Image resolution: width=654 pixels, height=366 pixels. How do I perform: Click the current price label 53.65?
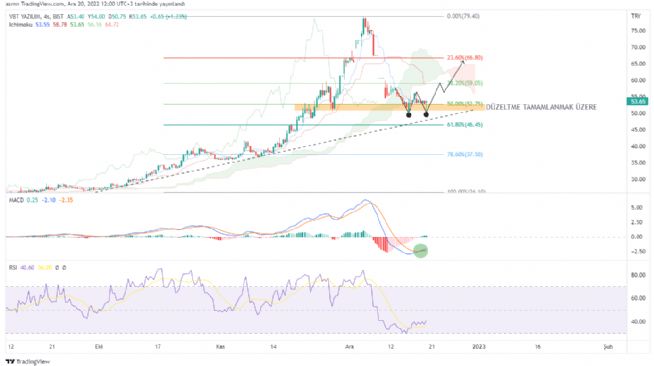click(638, 101)
